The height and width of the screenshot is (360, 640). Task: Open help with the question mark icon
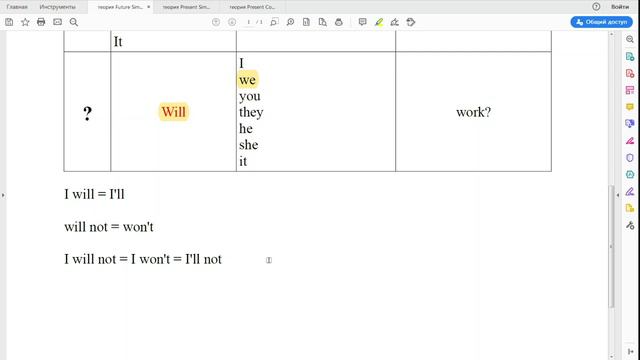coord(596,7)
